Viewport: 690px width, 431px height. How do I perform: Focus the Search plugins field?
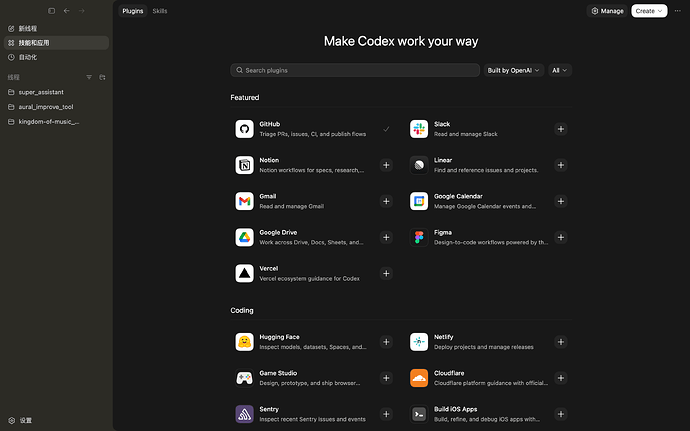pyautogui.click(x=355, y=70)
